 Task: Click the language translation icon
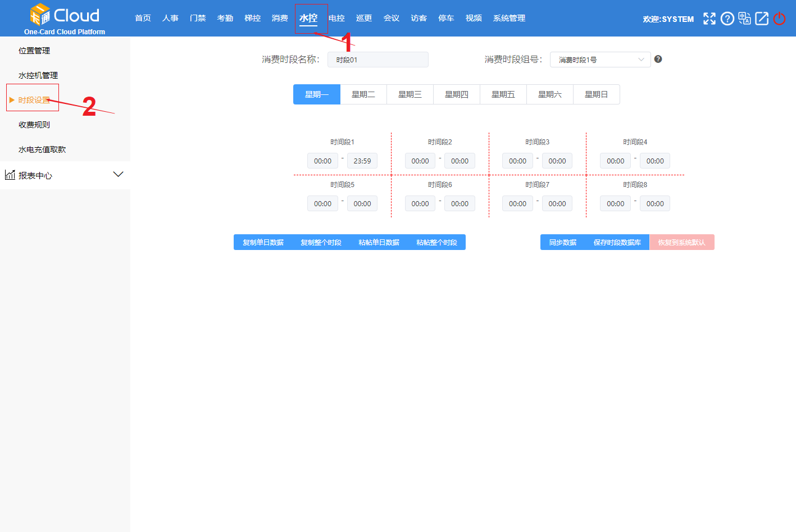click(744, 19)
